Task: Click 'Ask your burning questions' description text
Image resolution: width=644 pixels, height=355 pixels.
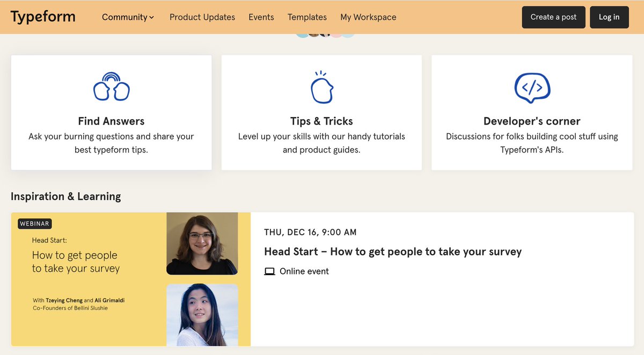Action: tap(111, 143)
